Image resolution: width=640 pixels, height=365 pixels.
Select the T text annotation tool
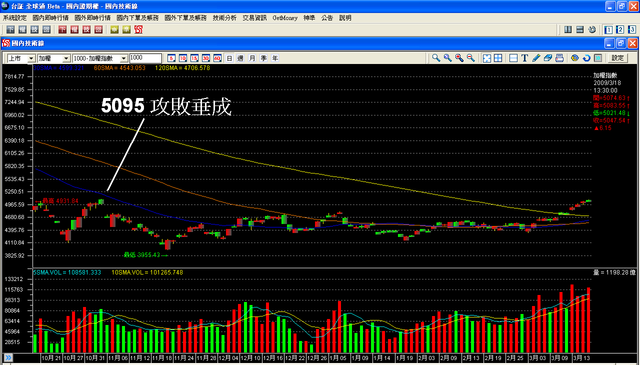pos(525,58)
